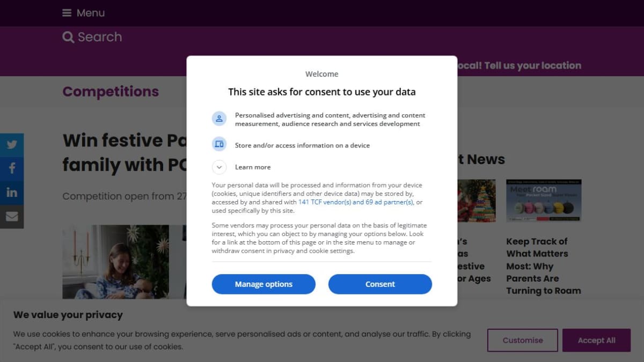Image resolution: width=644 pixels, height=362 pixels.
Task: Open the mother and baby competition image
Action: pos(115,262)
